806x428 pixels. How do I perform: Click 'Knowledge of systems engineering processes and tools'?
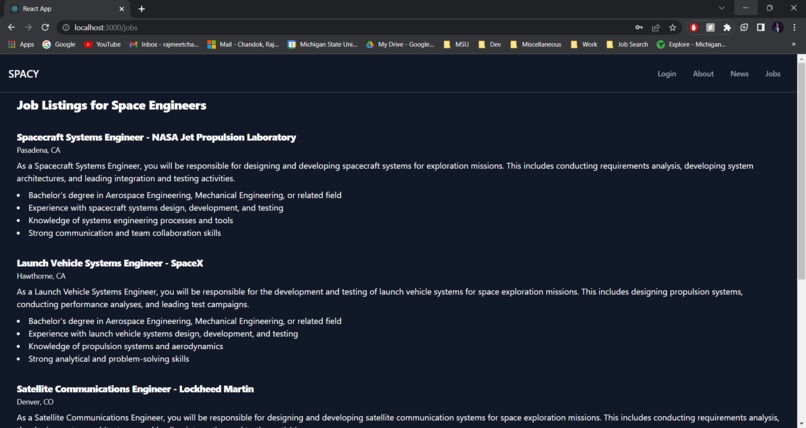pos(131,220)
